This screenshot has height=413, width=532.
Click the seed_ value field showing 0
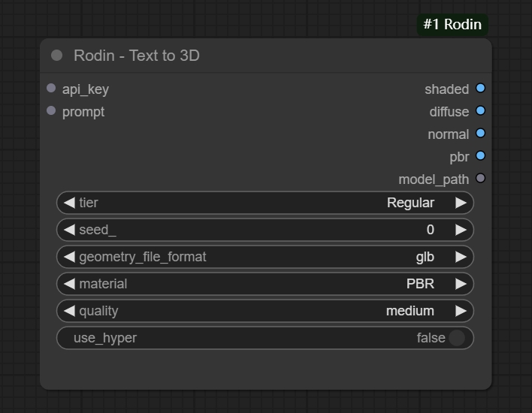(x=265, y=230)
